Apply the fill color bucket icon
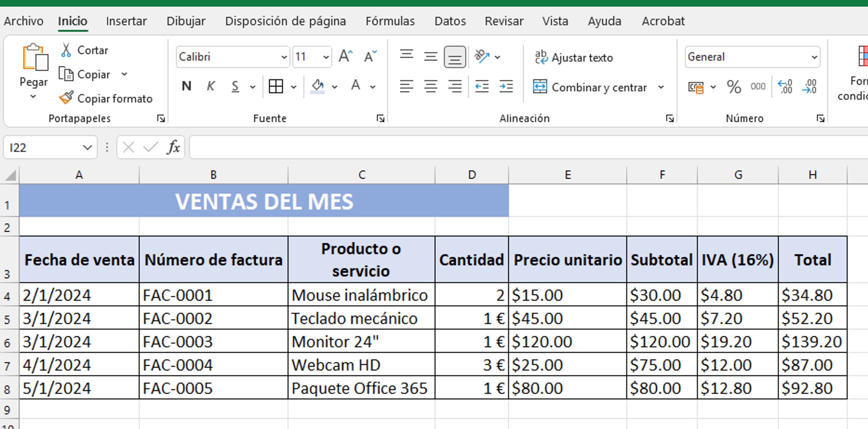The width and height of the screenshot is (868, 429). tap(317, 87)
